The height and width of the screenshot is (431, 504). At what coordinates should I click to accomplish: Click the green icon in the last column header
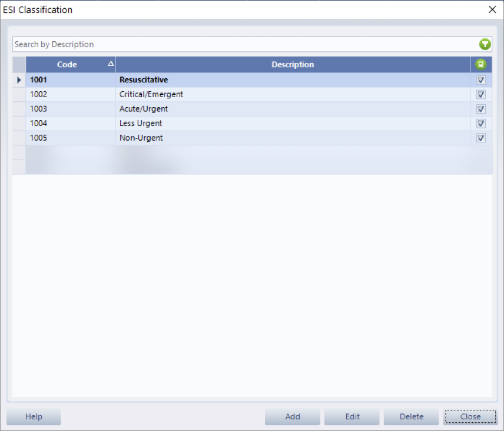[x=481, y=65]
